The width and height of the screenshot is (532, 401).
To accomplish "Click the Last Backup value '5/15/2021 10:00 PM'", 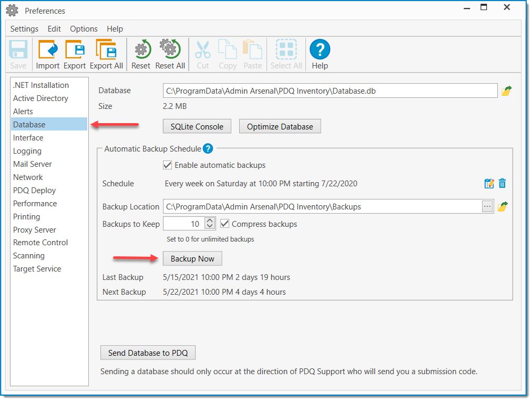I will tap(198, 277).
